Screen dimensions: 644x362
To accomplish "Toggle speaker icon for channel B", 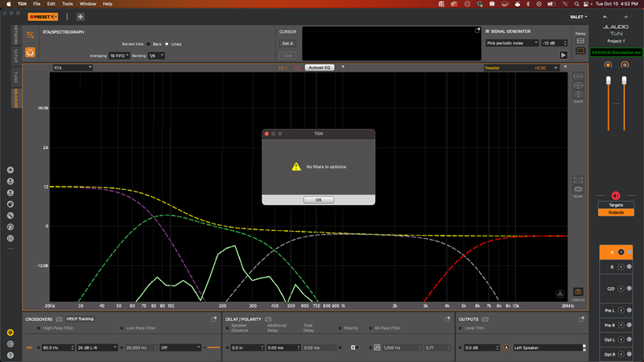I will [x=621, y=267].
